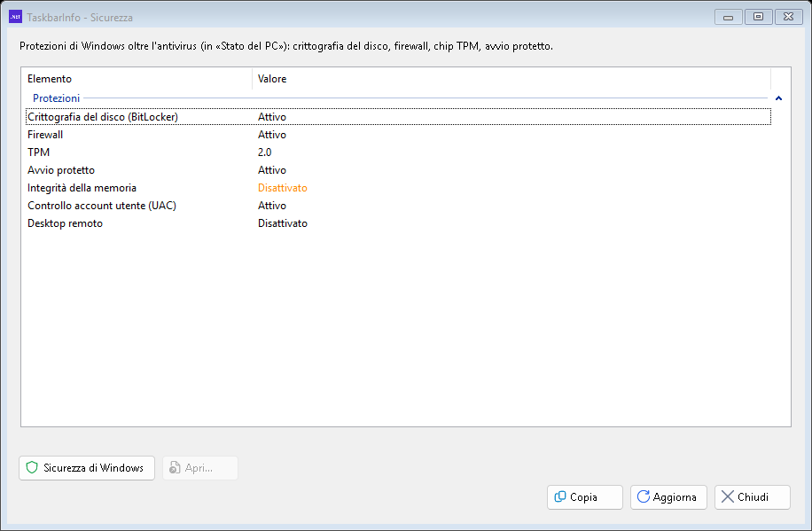The width and height of the screenshot is (812, 531).
Task: Select the Integrità della memoria row
Action: (398, 188)
